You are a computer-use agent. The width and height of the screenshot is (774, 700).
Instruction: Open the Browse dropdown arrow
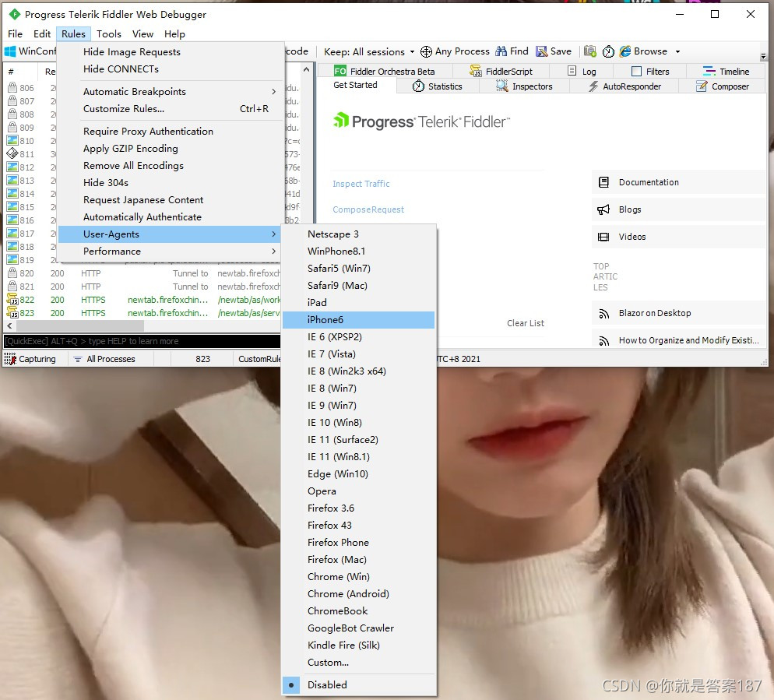click(x=677, y=51)
